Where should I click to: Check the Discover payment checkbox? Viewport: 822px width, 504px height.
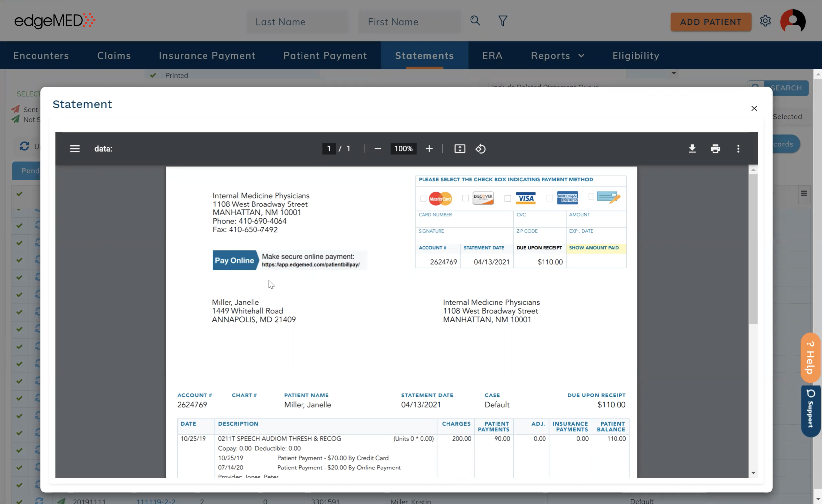tap(465, 198)
